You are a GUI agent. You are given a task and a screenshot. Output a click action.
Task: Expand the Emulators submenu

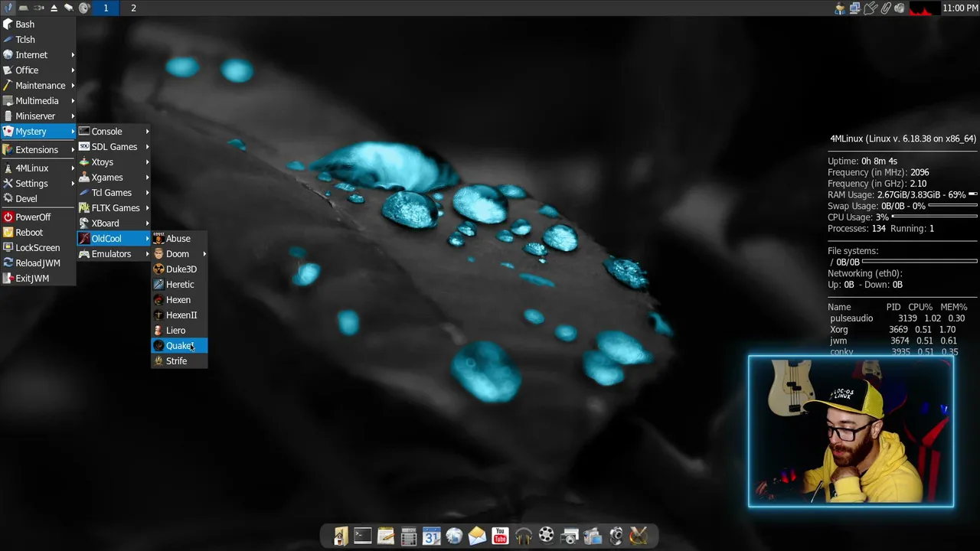point(114,254)
